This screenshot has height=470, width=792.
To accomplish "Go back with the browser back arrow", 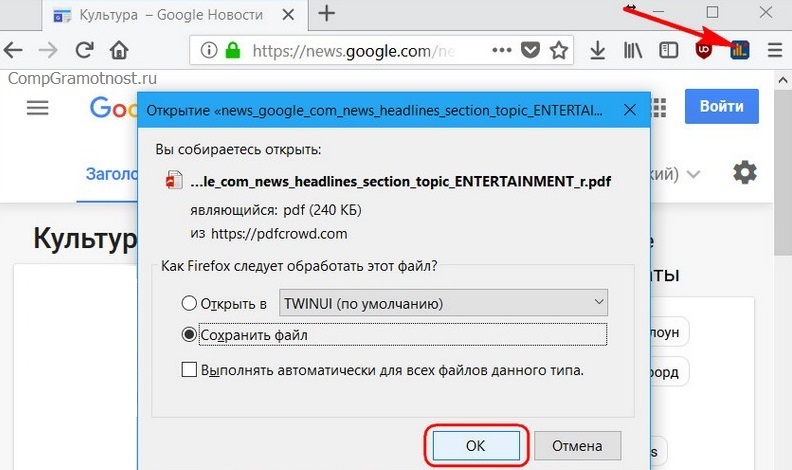I will click(13, 50).
